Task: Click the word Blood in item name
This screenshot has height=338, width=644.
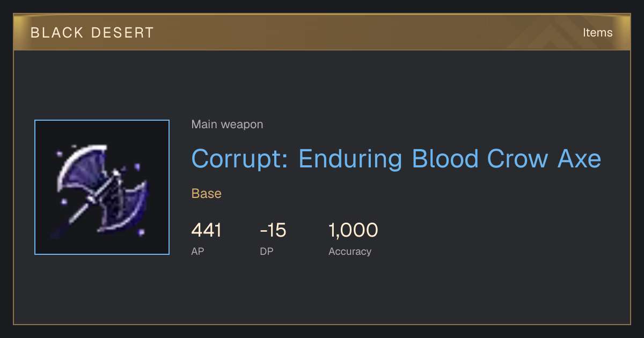Action: coord(445,159)
